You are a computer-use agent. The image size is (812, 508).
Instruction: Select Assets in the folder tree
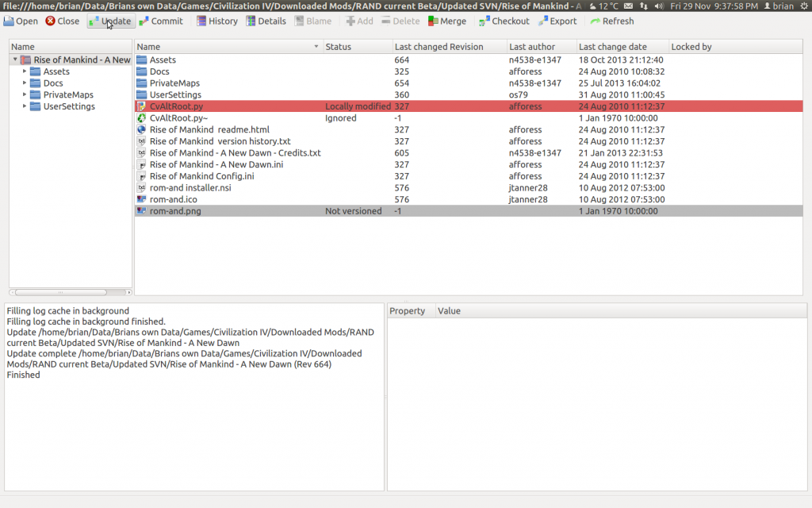pos(56,71)
